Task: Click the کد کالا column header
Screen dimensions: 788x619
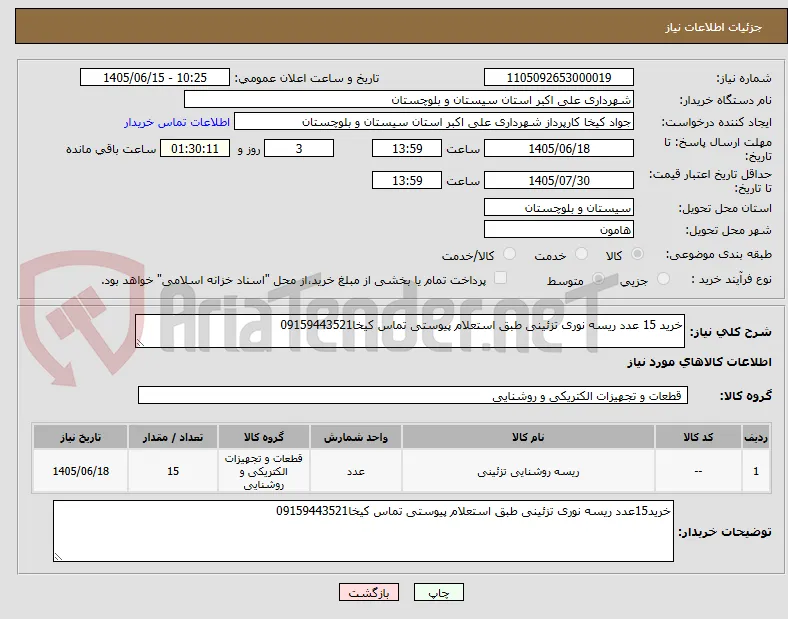Action: pyautogui.click(x=698, y=437)
